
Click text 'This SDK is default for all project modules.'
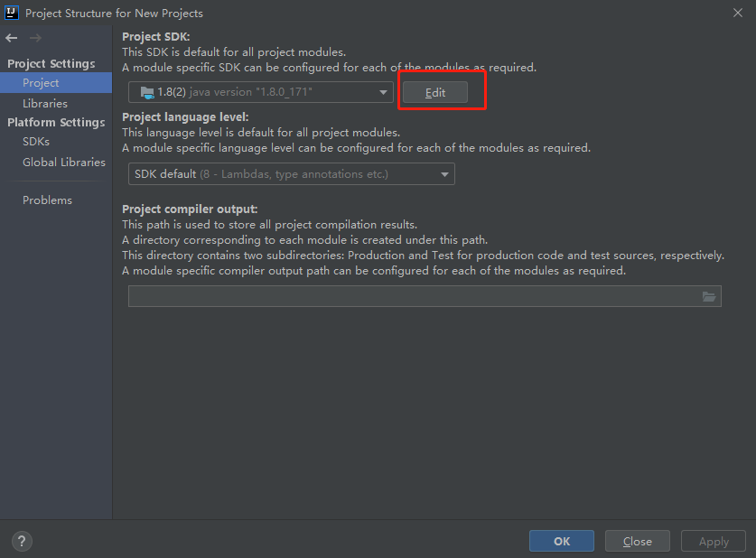click(x=234, y=52)
